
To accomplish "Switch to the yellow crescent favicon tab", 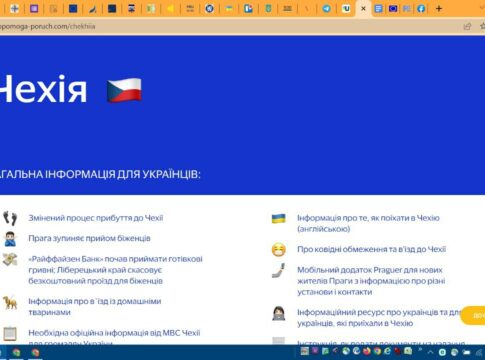I will tap(170, 9).
